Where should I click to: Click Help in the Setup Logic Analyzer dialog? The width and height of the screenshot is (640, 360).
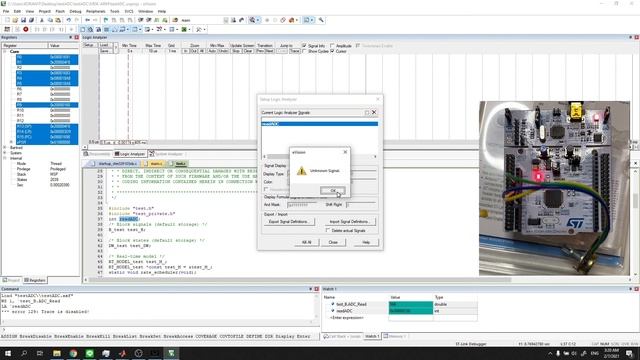point(366,242)
